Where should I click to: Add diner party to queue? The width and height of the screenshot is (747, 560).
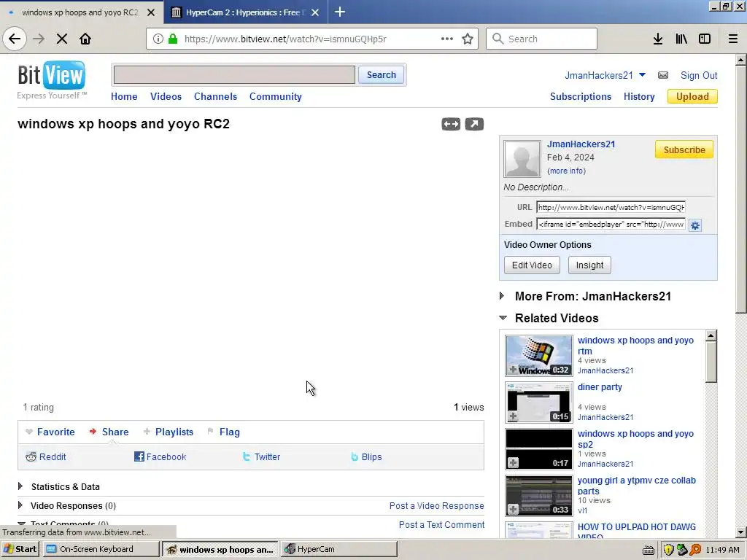pos(513,416)
